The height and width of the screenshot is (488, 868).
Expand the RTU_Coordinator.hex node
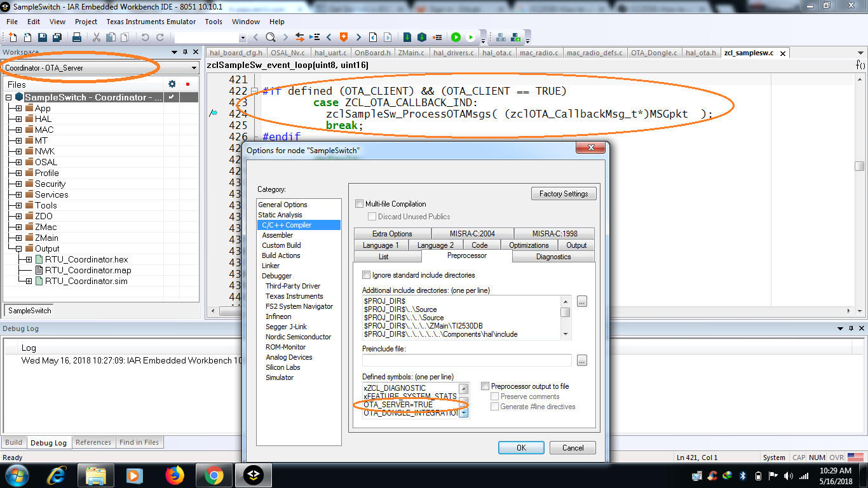pyautogui.click(x=29, y=260)
